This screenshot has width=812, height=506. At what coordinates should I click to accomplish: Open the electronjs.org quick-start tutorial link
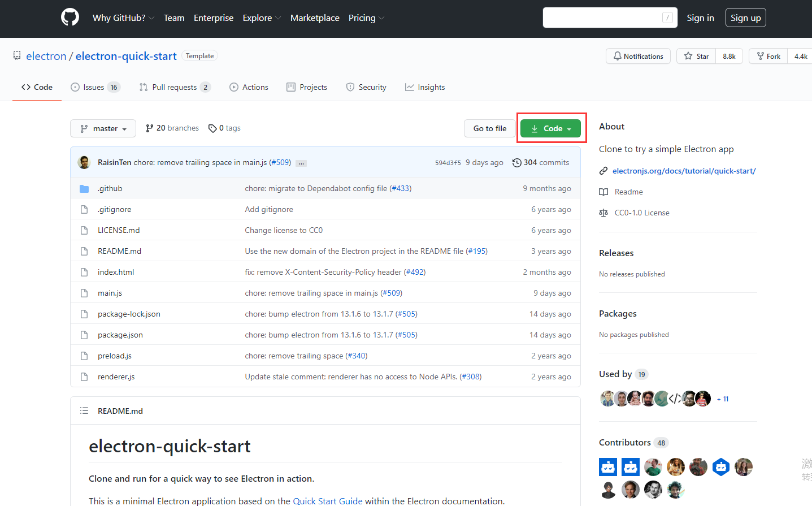pyautogui.click(x=684, y=171)
